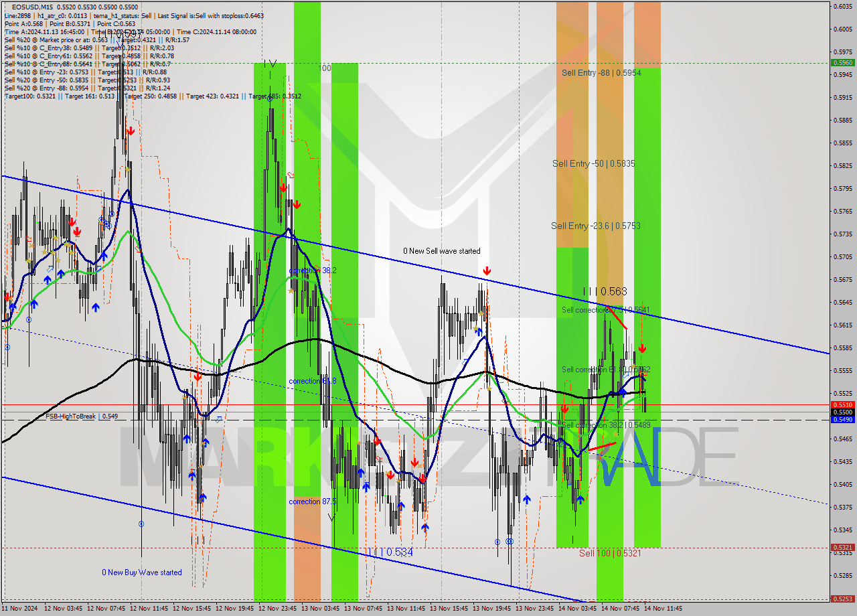Click the black 0.5500 current price tag
This screenshot has width=857, height=616.
pyautogui.click(x=842, y=412)
